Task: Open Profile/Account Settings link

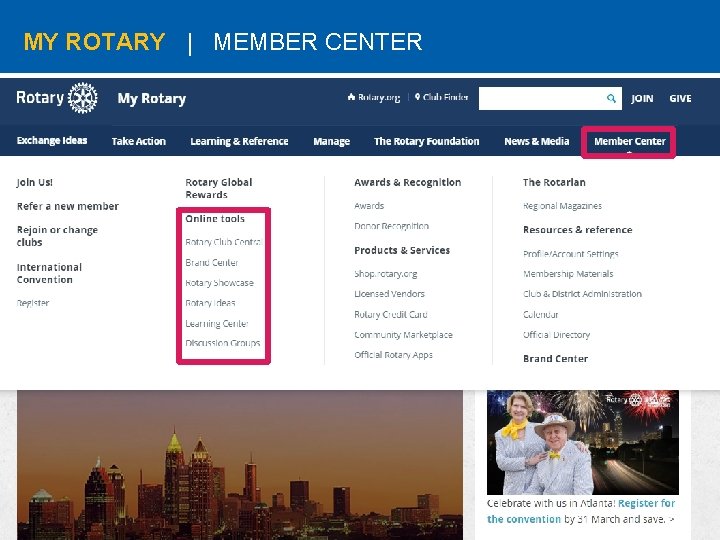Action: tap(571, 253)
